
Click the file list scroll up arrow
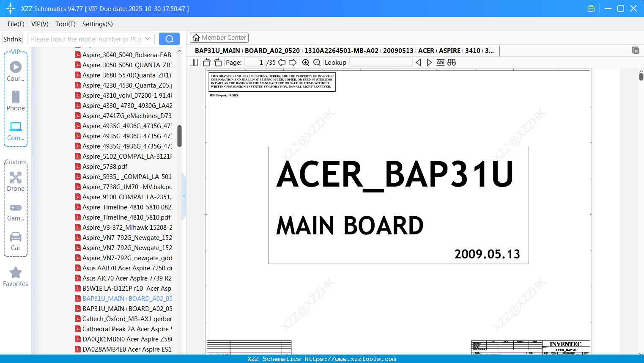(179, 51)
